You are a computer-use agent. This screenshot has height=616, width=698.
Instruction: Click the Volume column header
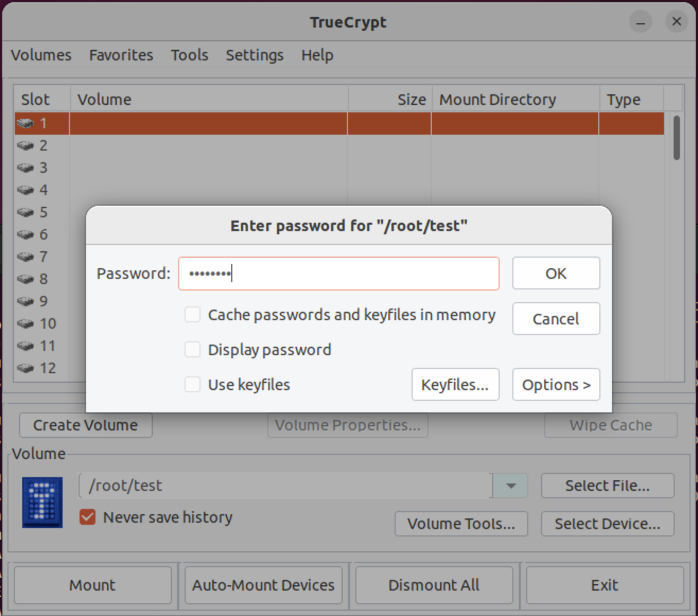[x=209, y=99]
